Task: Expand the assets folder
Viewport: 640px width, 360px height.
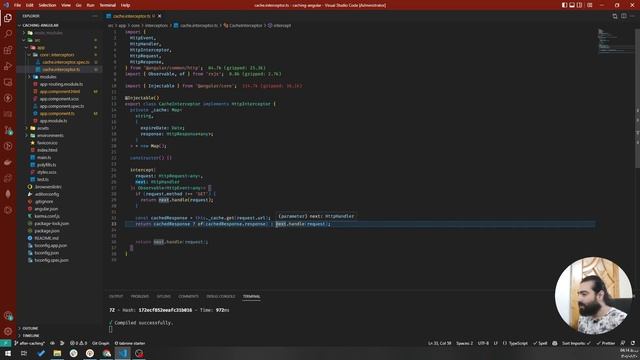Action: [42, 128]
